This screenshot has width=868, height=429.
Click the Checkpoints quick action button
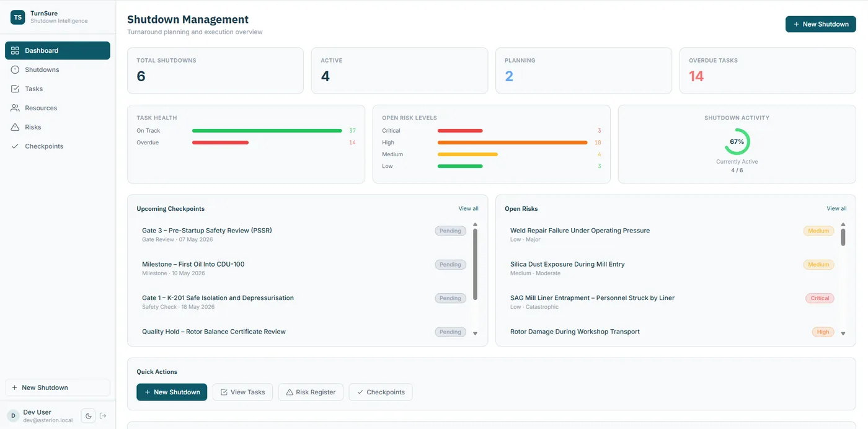[x=381, y=392]
